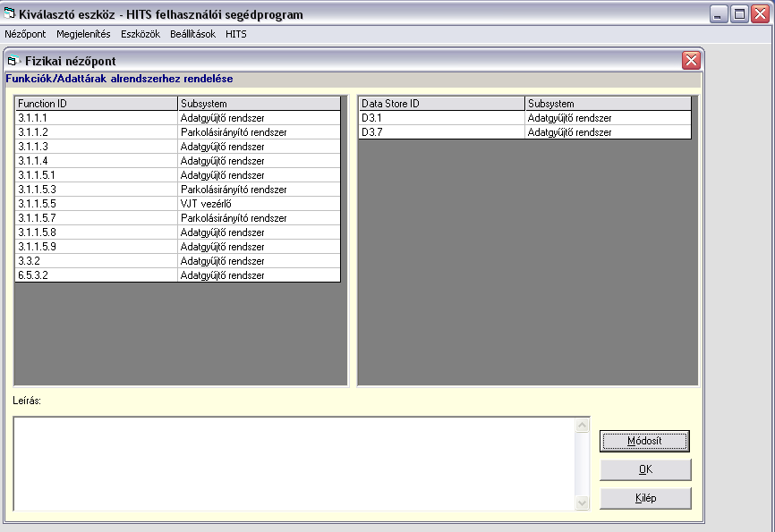This screenshot has height=532, width=775.
Task: Select function row 3.1.1.5.3
Action: tap(178, 190)
